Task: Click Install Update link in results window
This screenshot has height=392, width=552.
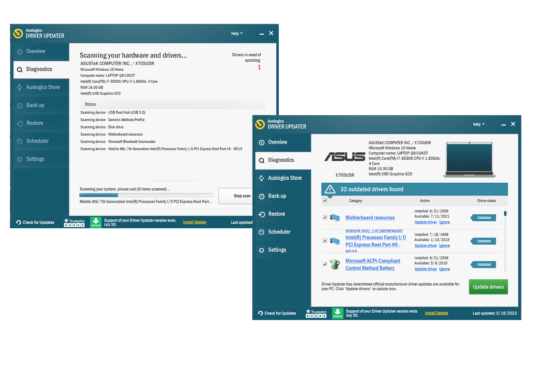Action: coord(436,313)
